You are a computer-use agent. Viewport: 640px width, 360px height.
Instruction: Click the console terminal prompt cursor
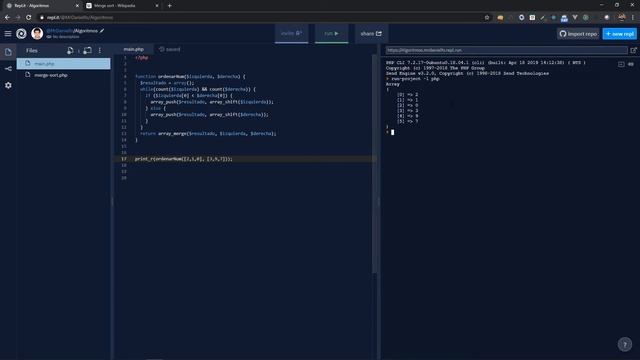(392, 132)
